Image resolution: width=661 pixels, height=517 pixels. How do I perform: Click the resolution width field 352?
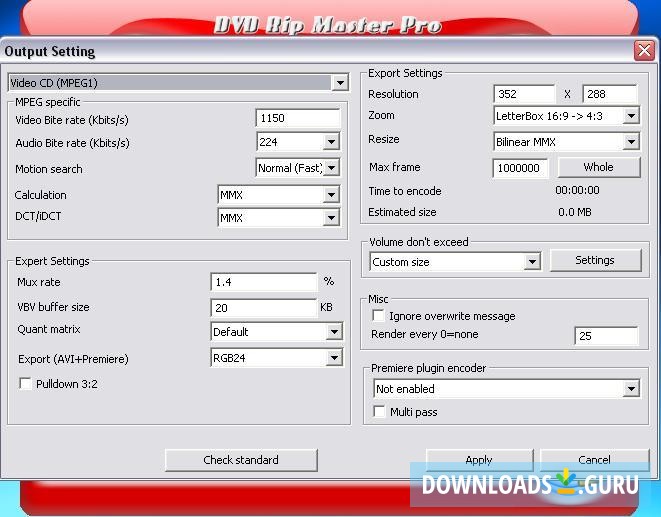pos(524,94)
